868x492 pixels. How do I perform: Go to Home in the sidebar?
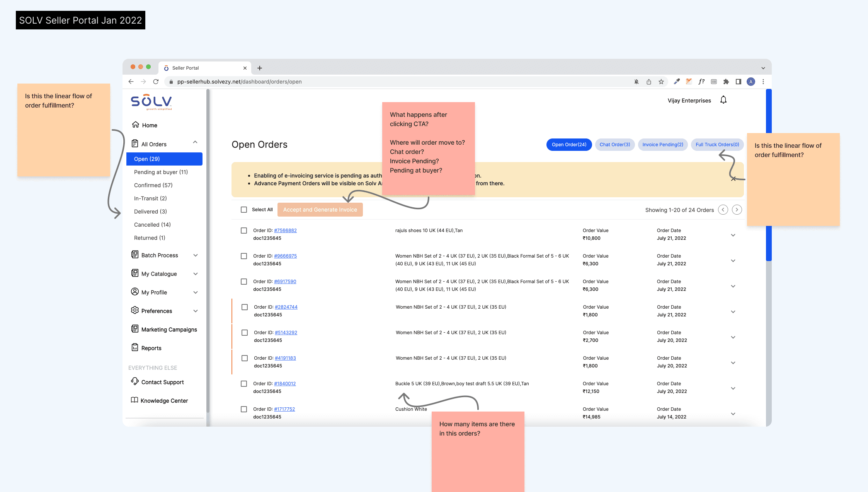tap(145, 125)
